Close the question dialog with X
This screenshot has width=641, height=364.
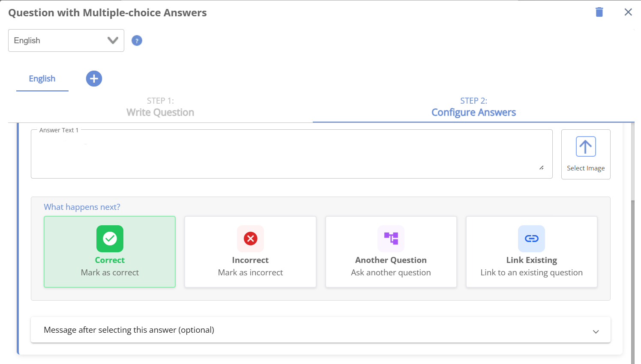628,12
